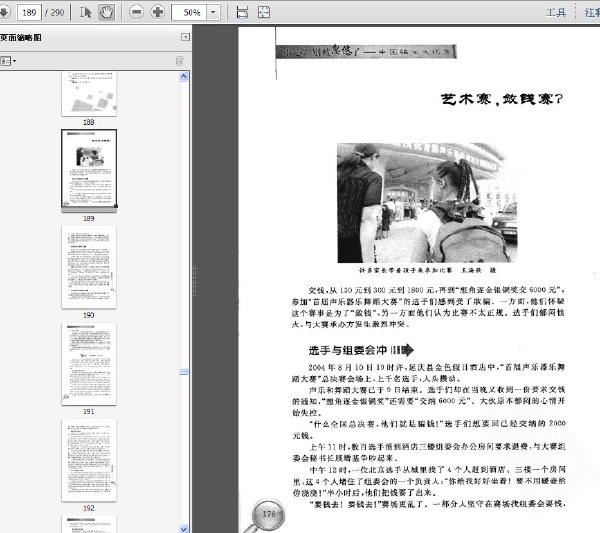
Task: Activate the Hand pan tool
Action: [106, 12]
